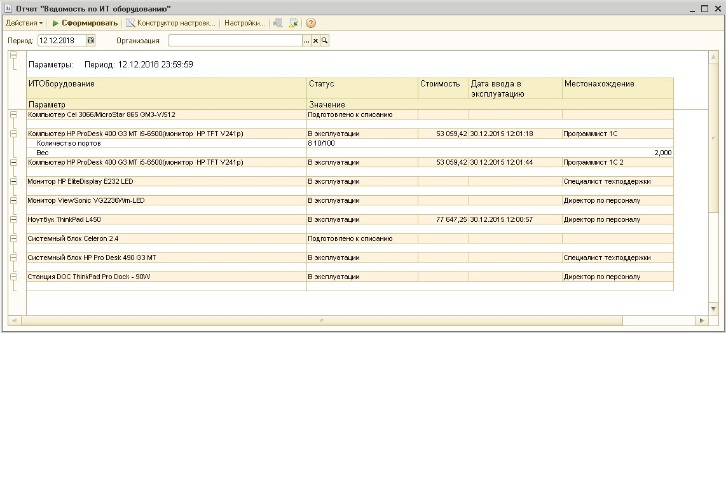
Task: Click the green-arrow icon left of help
Action: [x=293, y=23]
